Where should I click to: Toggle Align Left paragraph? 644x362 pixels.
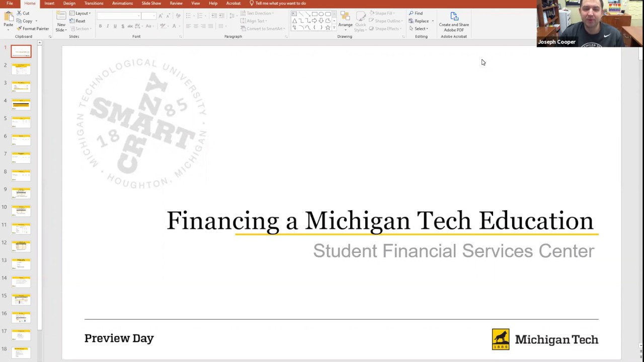coord(188,26)
